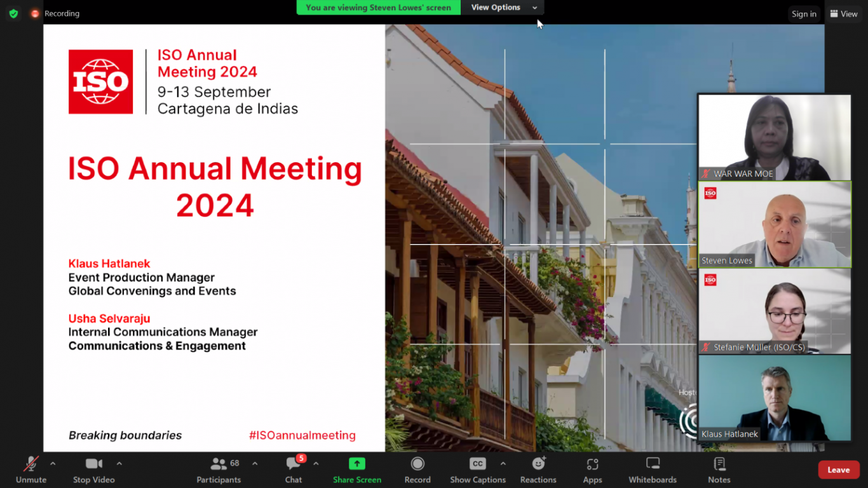This screenshot has width=868, height=488.
Task: Click the Record button
Action: point(417,470)
